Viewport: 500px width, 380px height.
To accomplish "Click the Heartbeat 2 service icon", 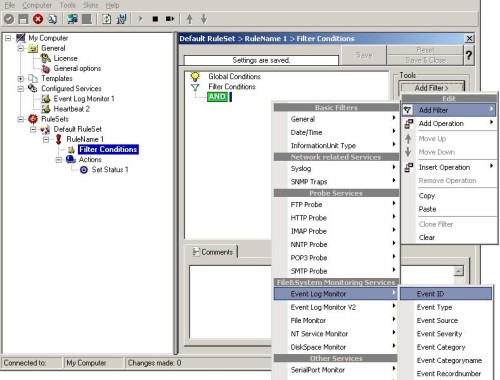I will click(x=46, y=109).
